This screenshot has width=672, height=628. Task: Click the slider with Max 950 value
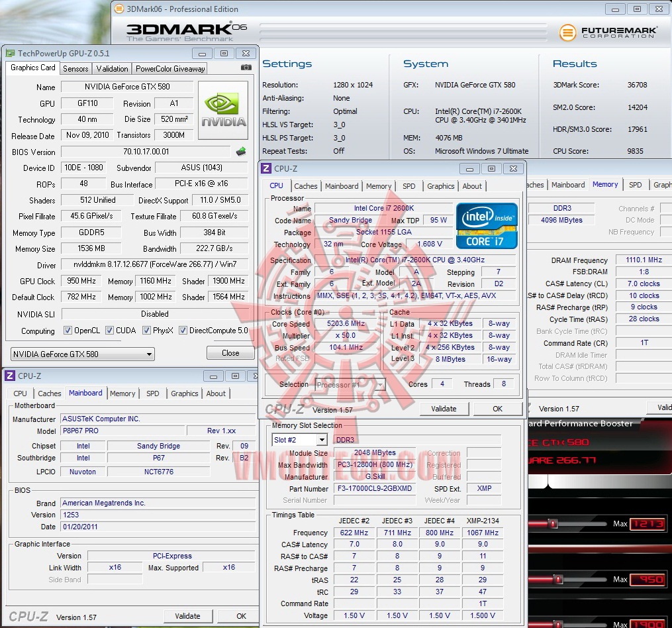[x=558, y=580]
